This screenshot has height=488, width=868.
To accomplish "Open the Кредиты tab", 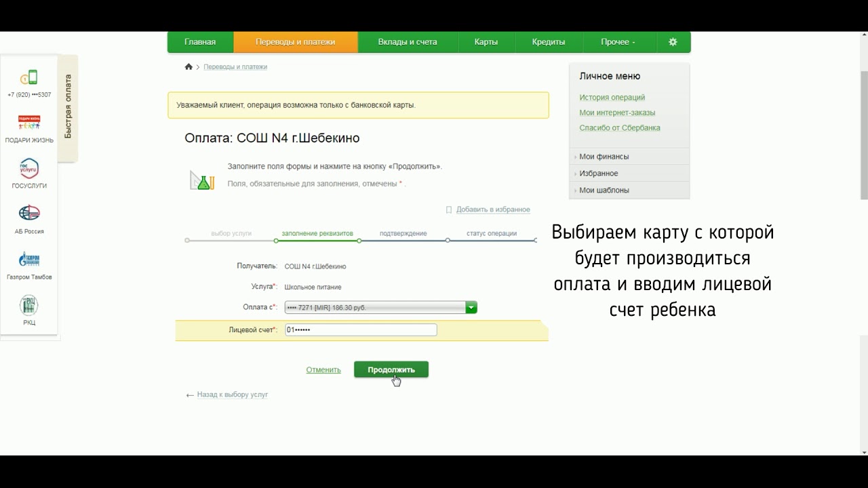I will (x=549, y=42).
